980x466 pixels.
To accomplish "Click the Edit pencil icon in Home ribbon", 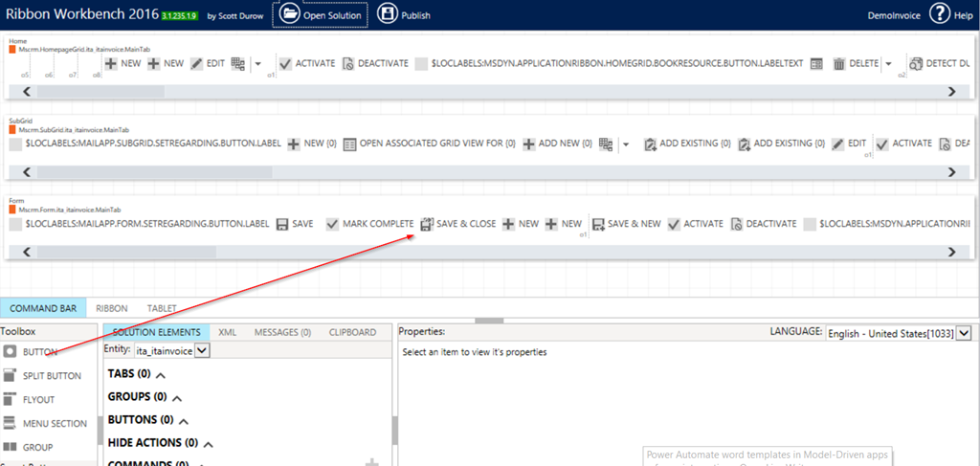I will pyautogui.click(x=197, y=64).
